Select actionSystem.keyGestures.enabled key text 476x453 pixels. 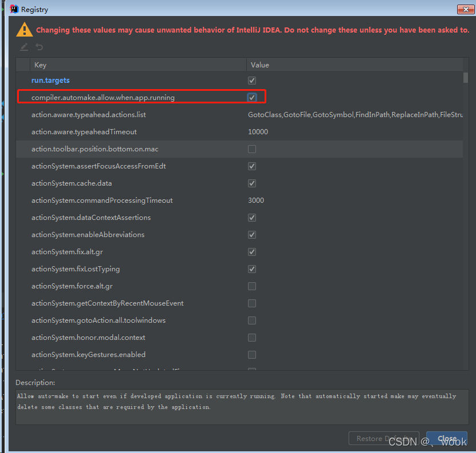tap(89, 355)
